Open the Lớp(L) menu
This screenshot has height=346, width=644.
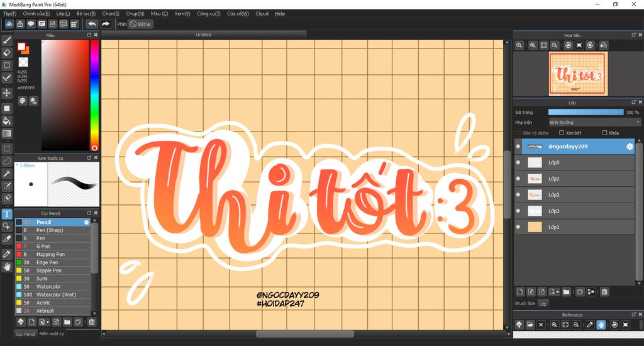coord(63,14)
